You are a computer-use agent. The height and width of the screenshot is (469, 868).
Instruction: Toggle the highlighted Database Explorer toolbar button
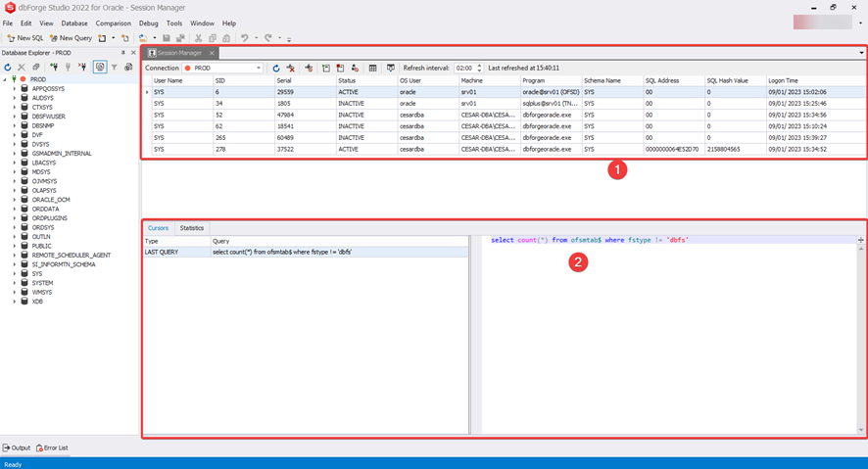click(100, 68)
